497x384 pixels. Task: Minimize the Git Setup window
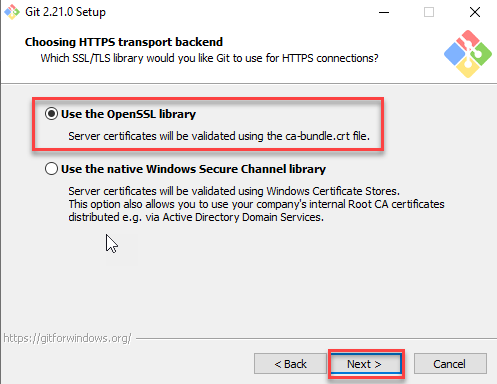point(384,12)
